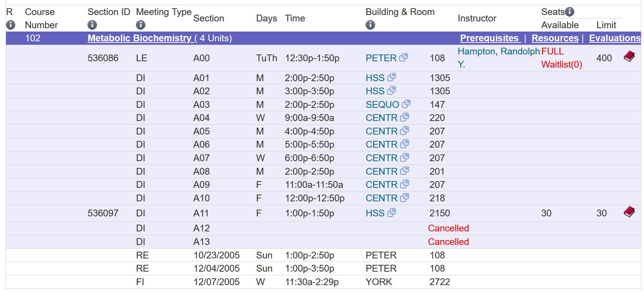Image resolution: width=644 pixels, height=293 pixels.
Task: Click HSS building link for section A01
Action: pos(375,78)
